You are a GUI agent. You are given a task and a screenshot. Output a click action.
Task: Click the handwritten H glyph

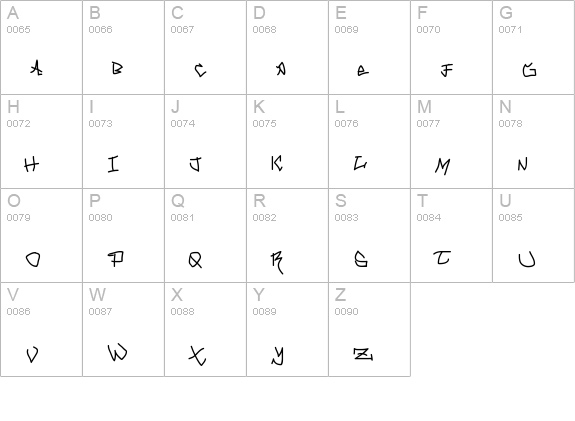click(31, 164)
